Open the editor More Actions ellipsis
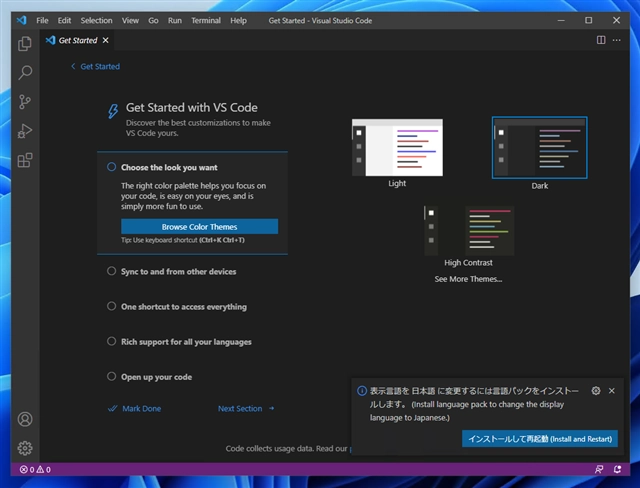The image size is (640, 488). pos(617,40)
